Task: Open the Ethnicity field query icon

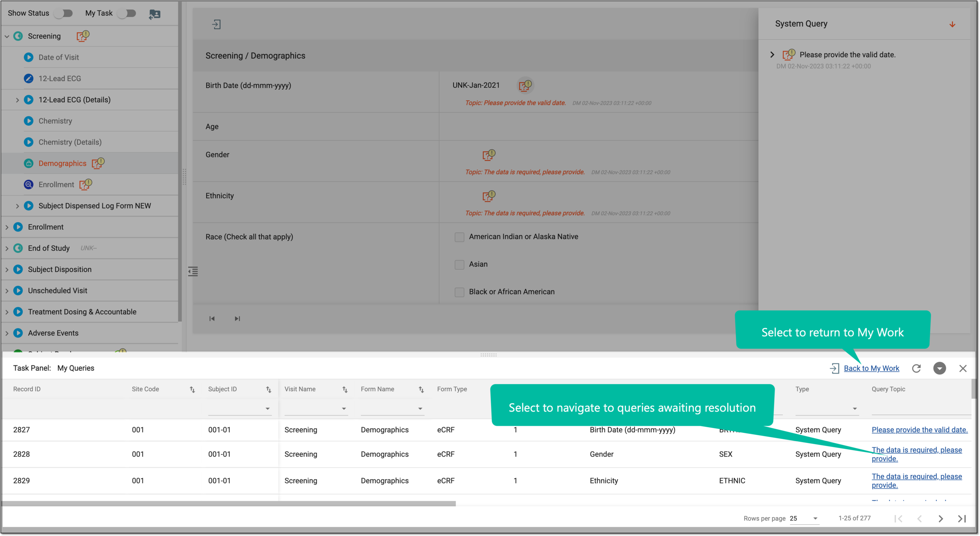Action: pyautogui.click(x=489, y=196)
